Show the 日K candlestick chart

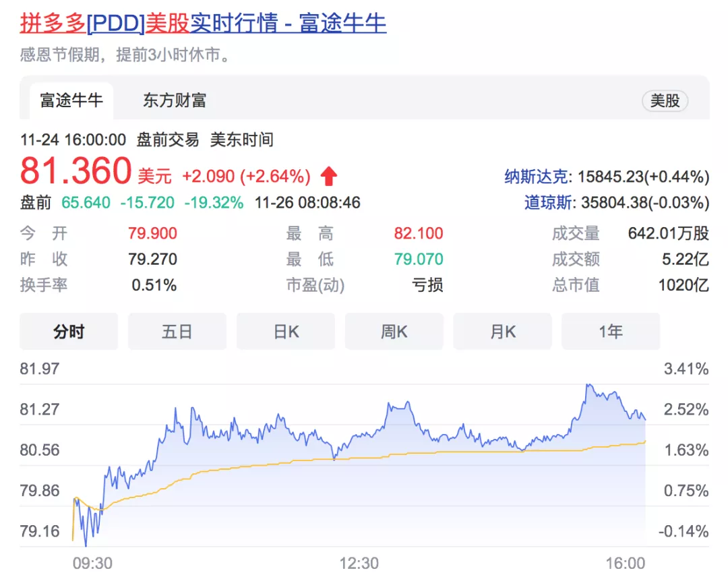[x=286, y=332]
